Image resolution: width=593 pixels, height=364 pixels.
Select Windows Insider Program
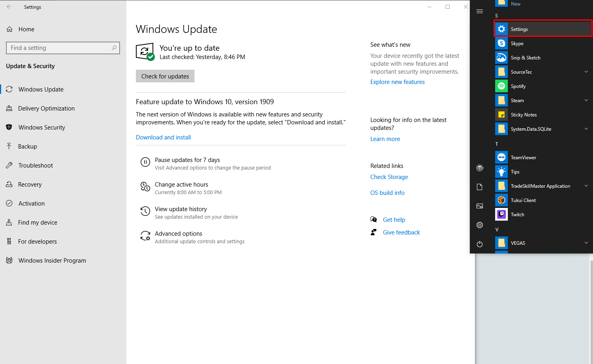[51, 260]
